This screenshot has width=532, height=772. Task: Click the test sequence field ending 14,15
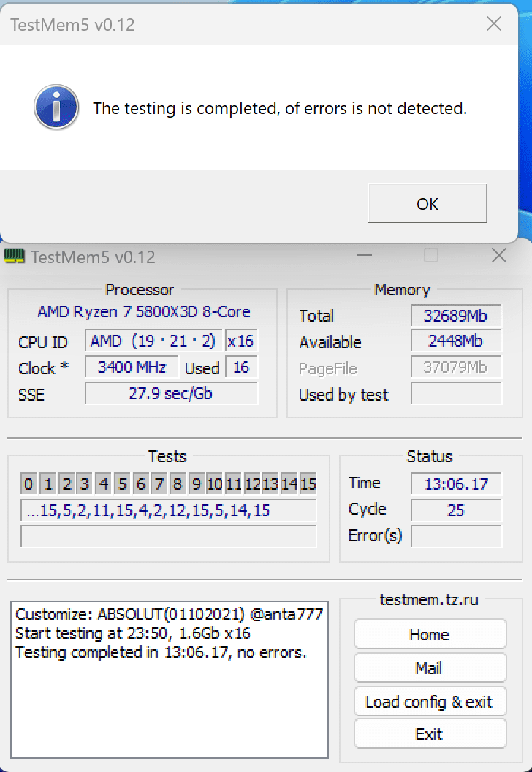(x=168, y=510)
